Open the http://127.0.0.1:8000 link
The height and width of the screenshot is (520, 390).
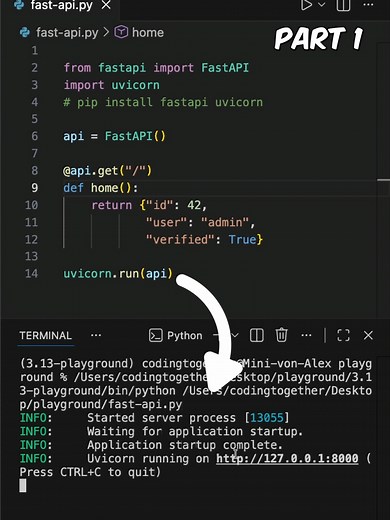tap(287, 459)
